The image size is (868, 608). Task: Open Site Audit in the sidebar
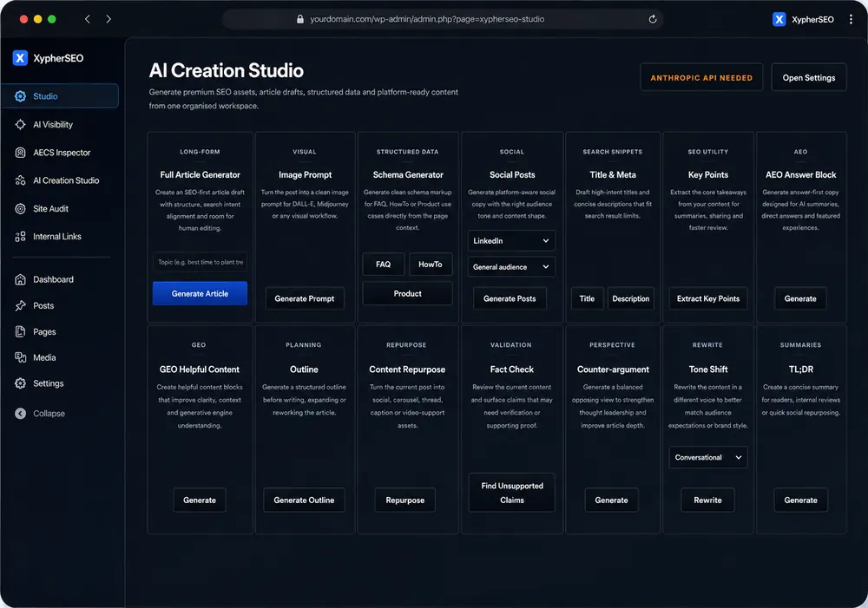pos(50,208)
